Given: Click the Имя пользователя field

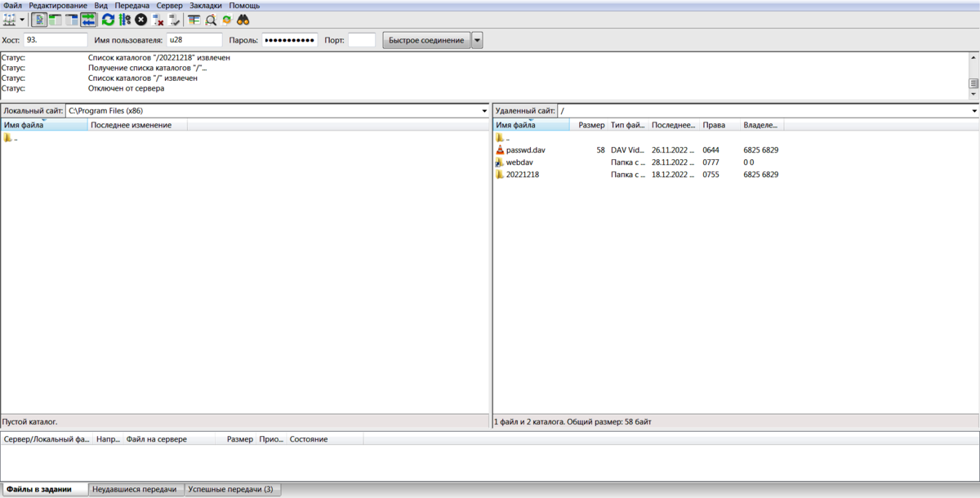Looking at the screenshot, I should pos(194,40).
